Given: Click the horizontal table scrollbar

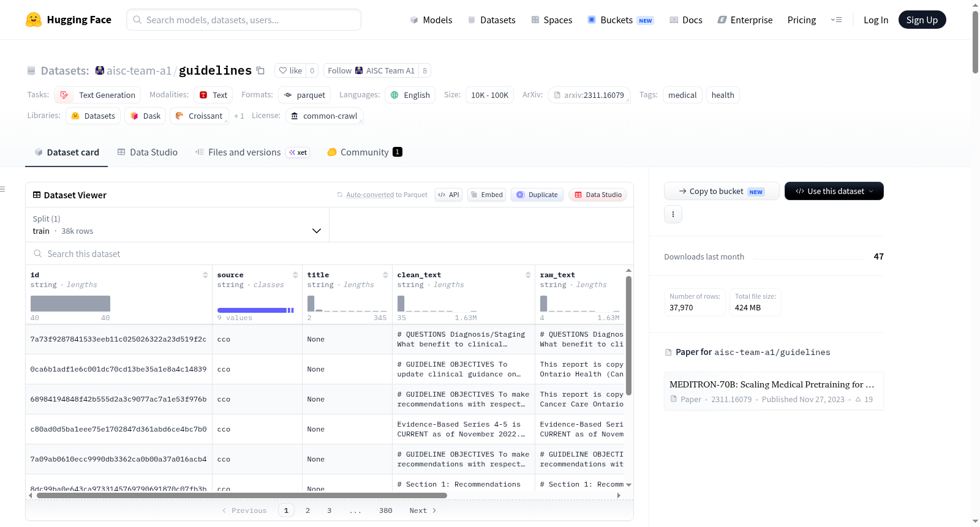Looking at the screenshot, I should [242, 495].
